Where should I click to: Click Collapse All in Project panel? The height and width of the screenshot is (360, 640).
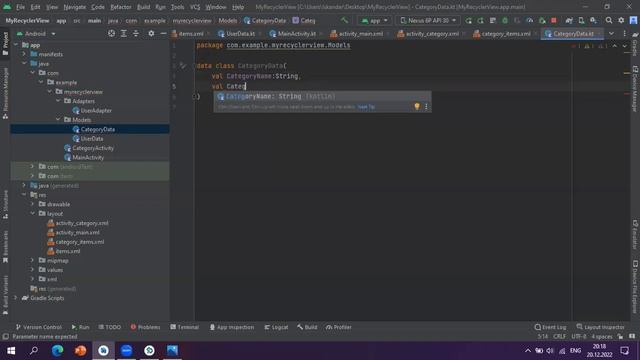coord(136,33)
